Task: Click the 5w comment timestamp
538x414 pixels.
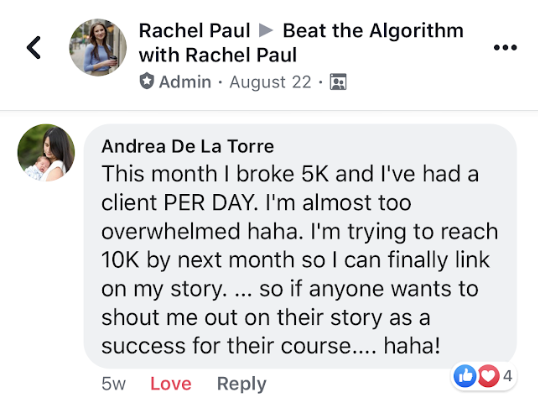Action: point(114,383)
